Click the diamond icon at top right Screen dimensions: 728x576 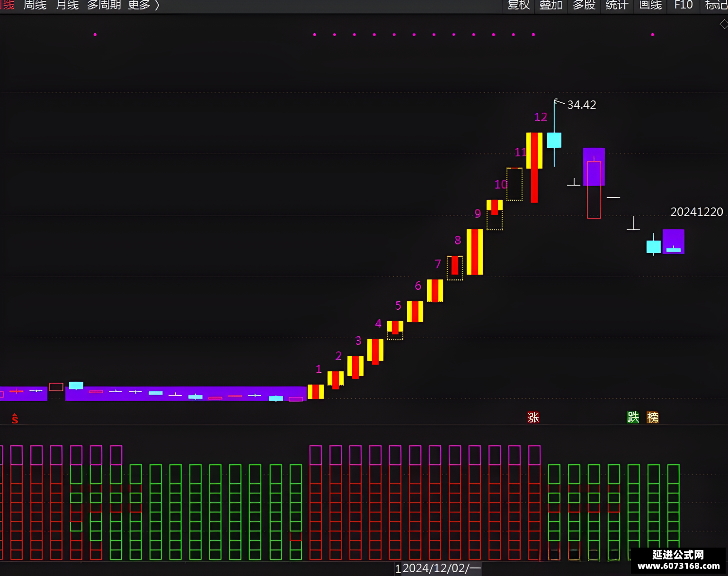click(724, 24)
